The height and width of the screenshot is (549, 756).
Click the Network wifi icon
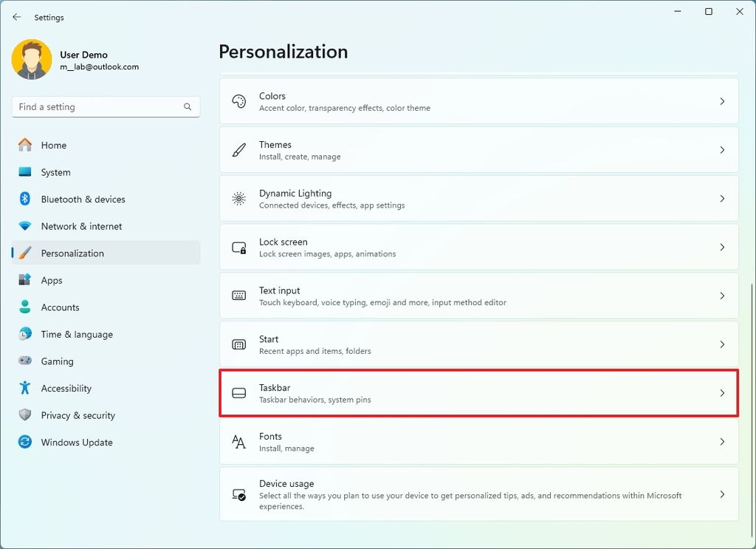pyautogui.click(x=25, y=226)
